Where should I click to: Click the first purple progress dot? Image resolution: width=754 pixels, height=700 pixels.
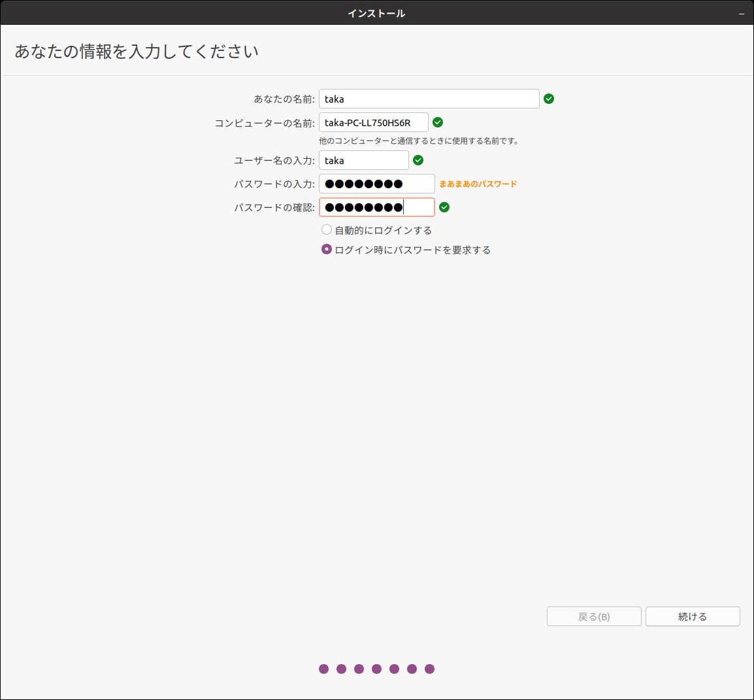(x=324, y=669)
